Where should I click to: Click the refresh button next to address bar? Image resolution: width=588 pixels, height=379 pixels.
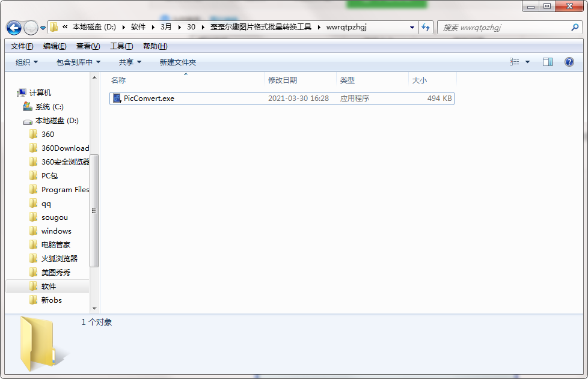point(426,28)
